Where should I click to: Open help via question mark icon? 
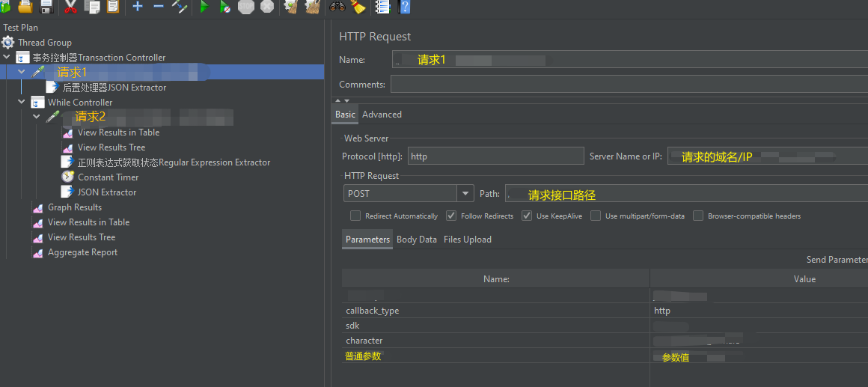coord(405,6)
